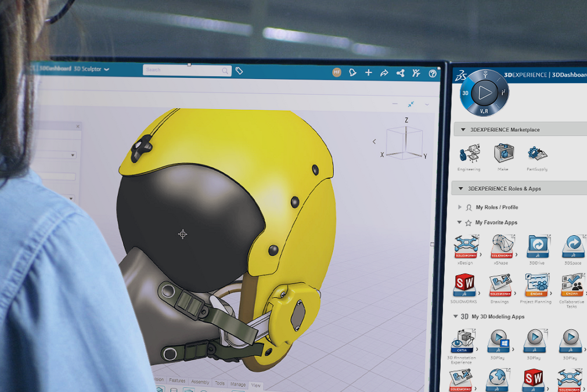Click the 3DDashboard title on right monitor
Screen dimensions: 587x392
(570, 75)
